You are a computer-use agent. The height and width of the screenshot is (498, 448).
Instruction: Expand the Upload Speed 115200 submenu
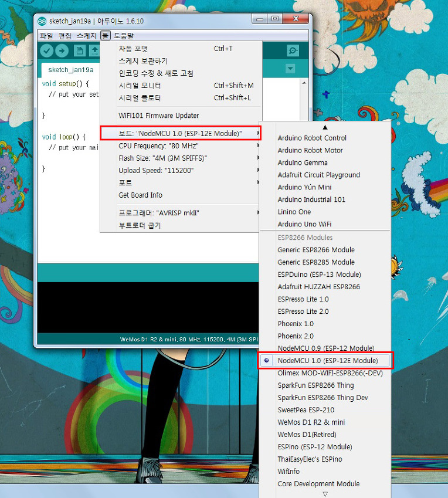tap(181, 171)
